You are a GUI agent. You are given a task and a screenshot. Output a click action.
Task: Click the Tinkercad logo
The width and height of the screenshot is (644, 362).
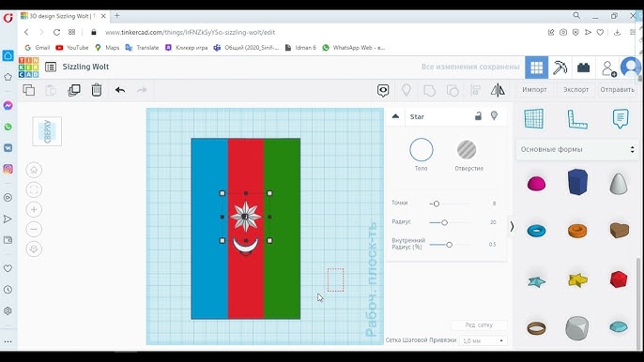tap(29, 68)
